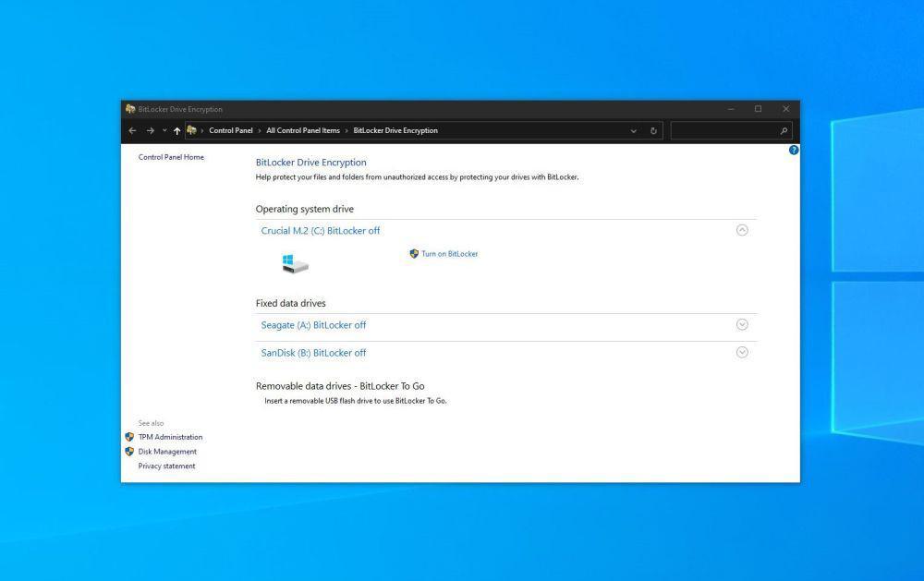This screenshot has width=924, height=581.
Task: Open help with the blue question mark
Action: [794, 151]
